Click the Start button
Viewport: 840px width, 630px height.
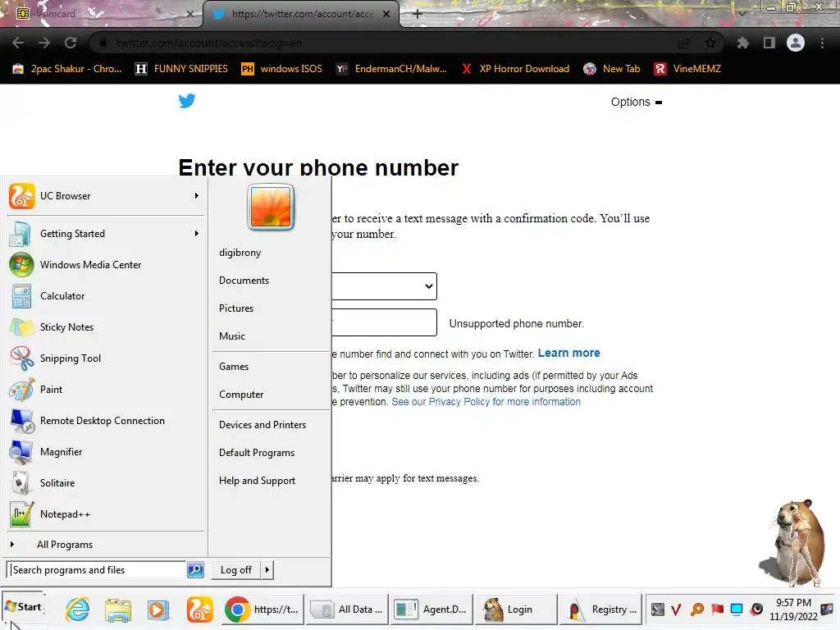click(x=23, y=607)
